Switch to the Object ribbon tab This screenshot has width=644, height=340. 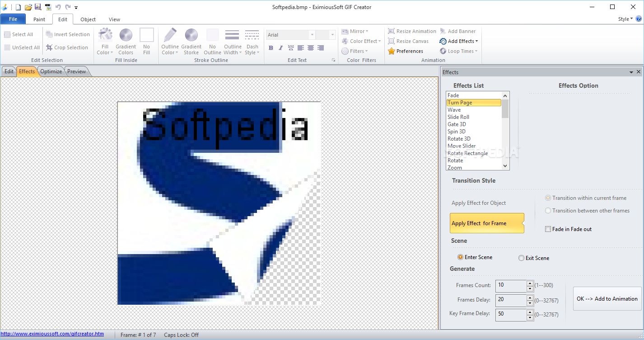(88, 19)
